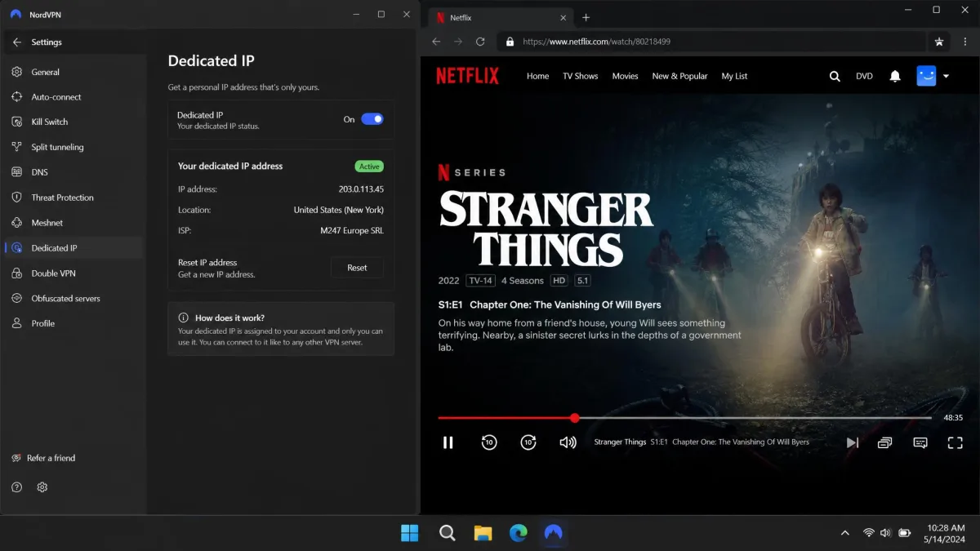
Task: Open Netflix Movies page
Action: tap(625, 76)
